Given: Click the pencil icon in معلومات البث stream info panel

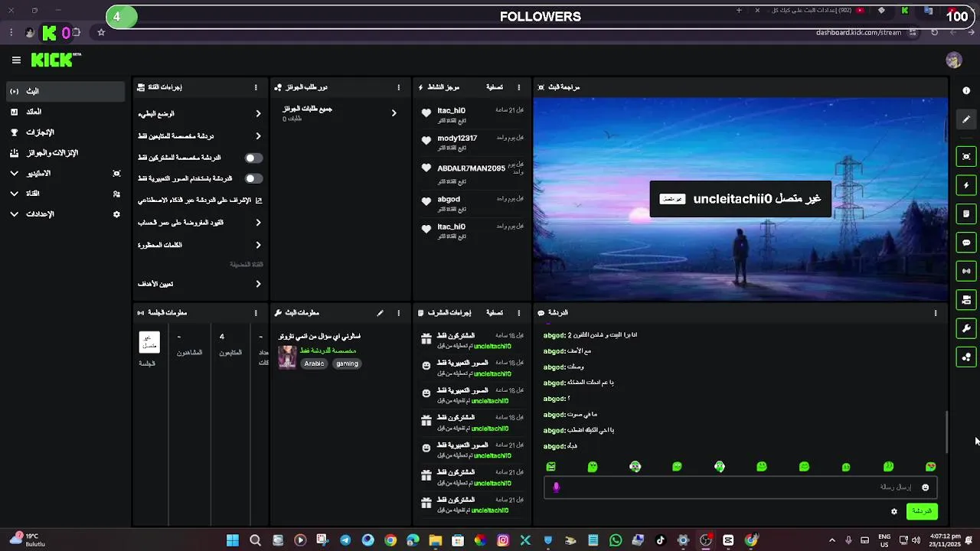Looking at the screenshot, I should (x=380, y=313).
